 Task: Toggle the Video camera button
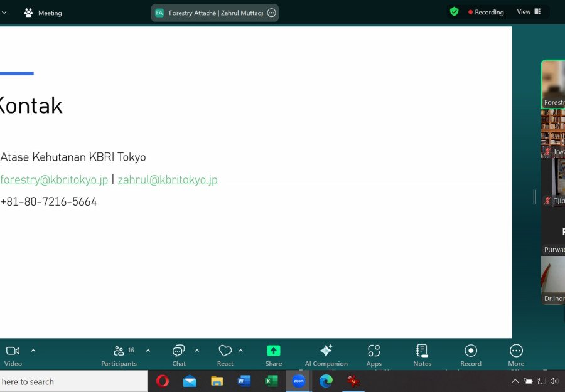13,356
